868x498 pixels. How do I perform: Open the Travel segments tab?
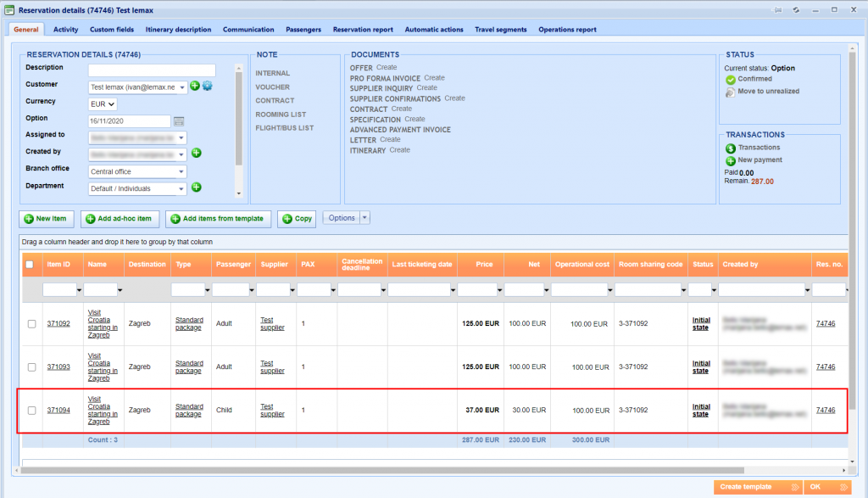(500, 30)
